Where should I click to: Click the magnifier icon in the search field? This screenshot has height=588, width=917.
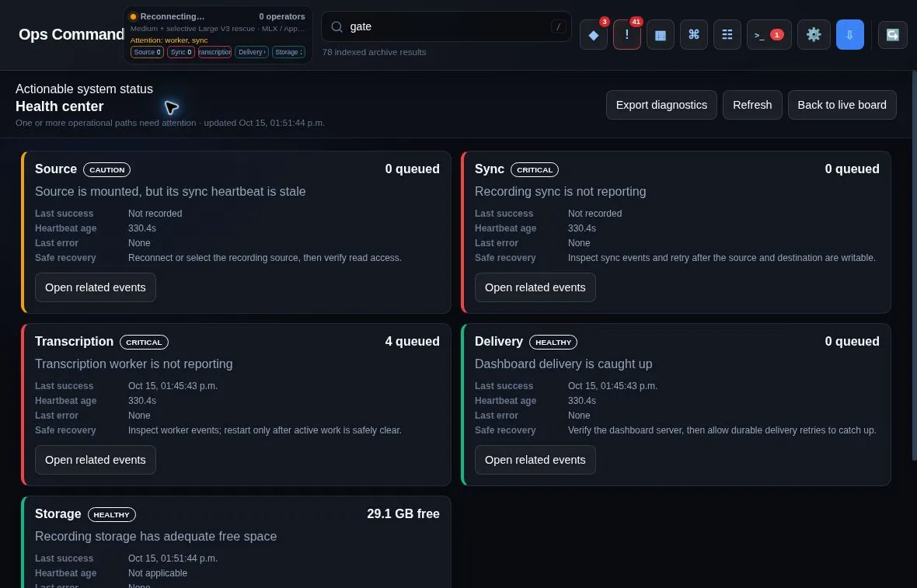point(336,26)
